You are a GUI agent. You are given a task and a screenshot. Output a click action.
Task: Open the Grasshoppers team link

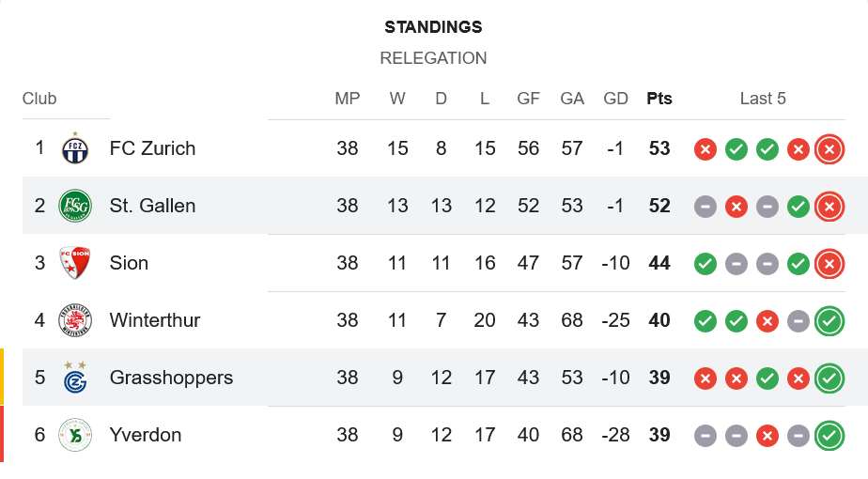click(x=171, y=378)
